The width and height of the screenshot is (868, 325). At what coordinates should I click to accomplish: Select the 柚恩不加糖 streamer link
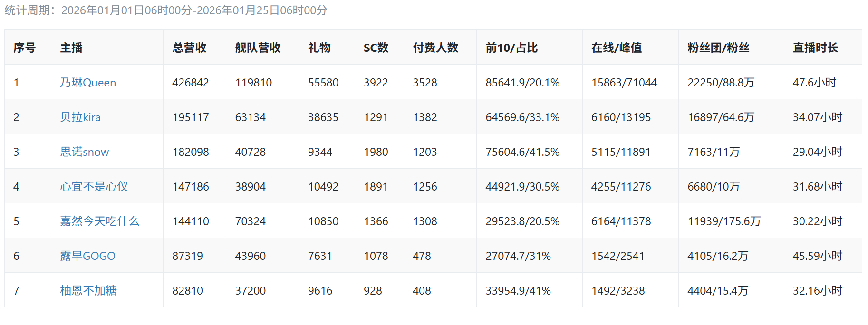pos(88,291)
